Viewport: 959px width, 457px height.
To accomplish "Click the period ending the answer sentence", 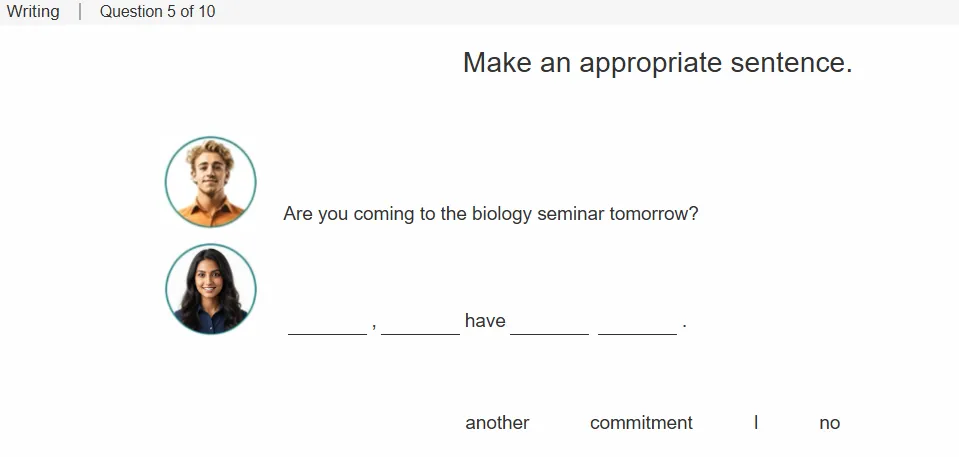I will point(684,326).
